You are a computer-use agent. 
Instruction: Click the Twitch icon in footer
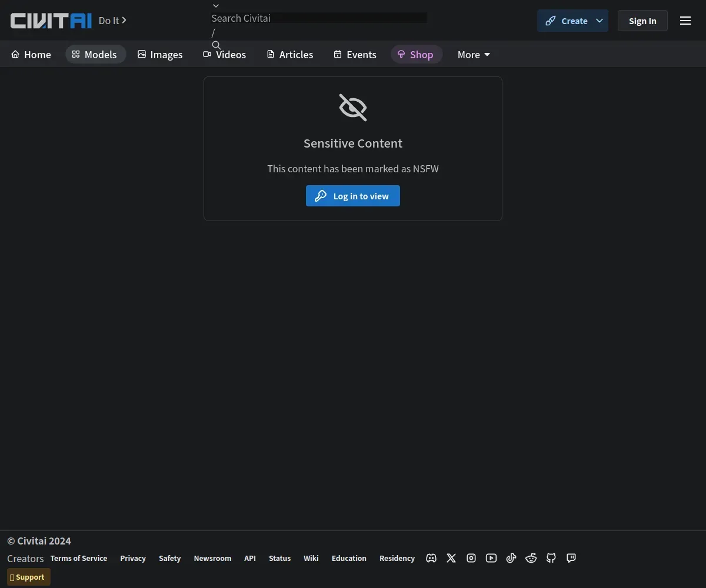(x=571, y=558)
